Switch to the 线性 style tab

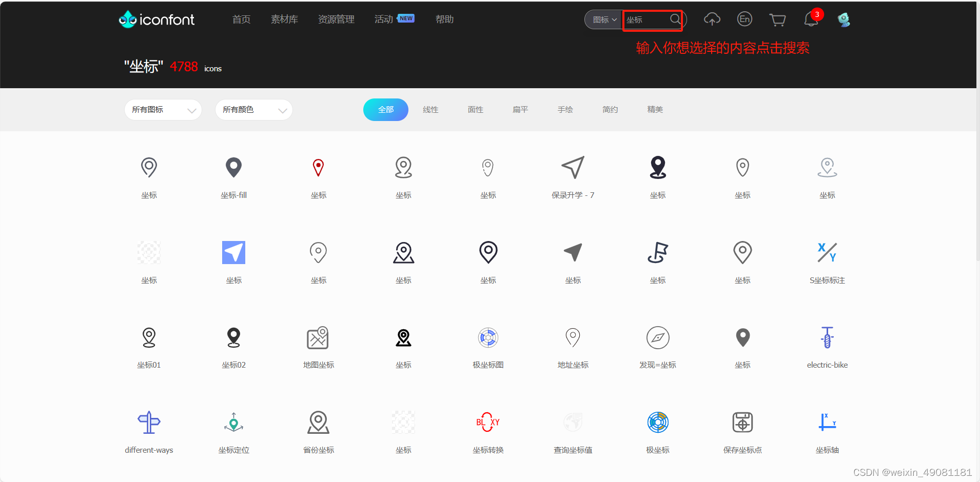tap(430, 109)
